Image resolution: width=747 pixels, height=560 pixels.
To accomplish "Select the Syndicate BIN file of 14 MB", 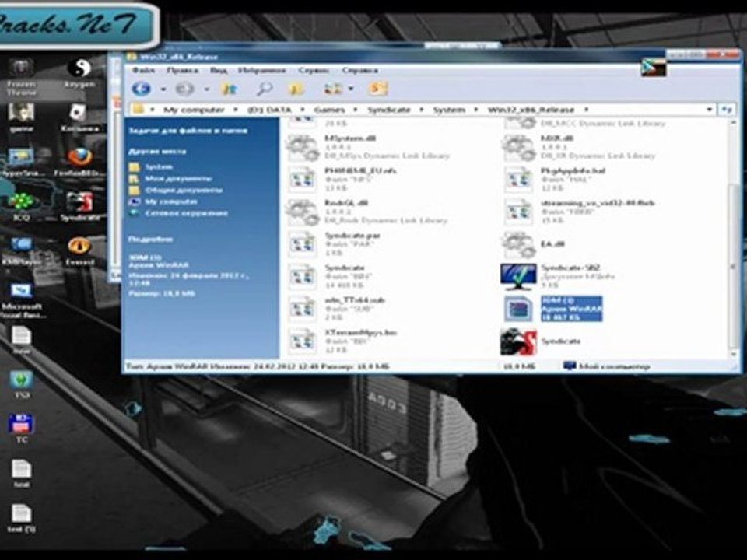I will point(303,277).
